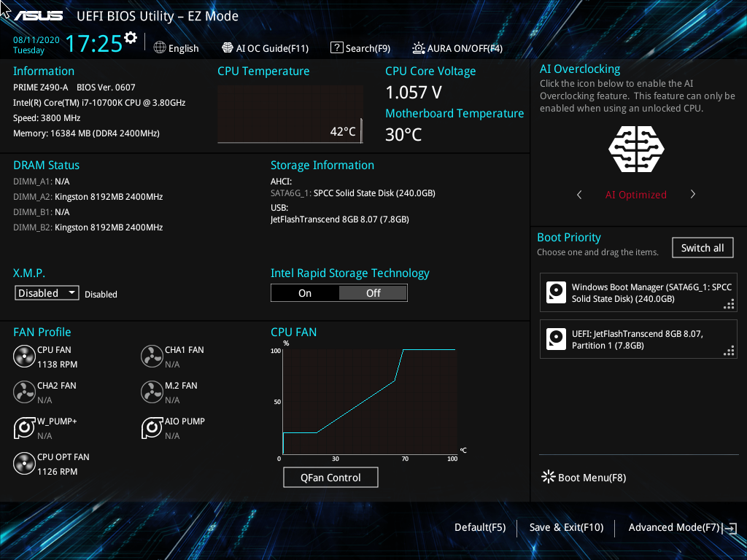The height and width of the screenshot is (560, 747).
Task: Turn Intel Rapid Storage Technology Off
Action: coord(373,293)
